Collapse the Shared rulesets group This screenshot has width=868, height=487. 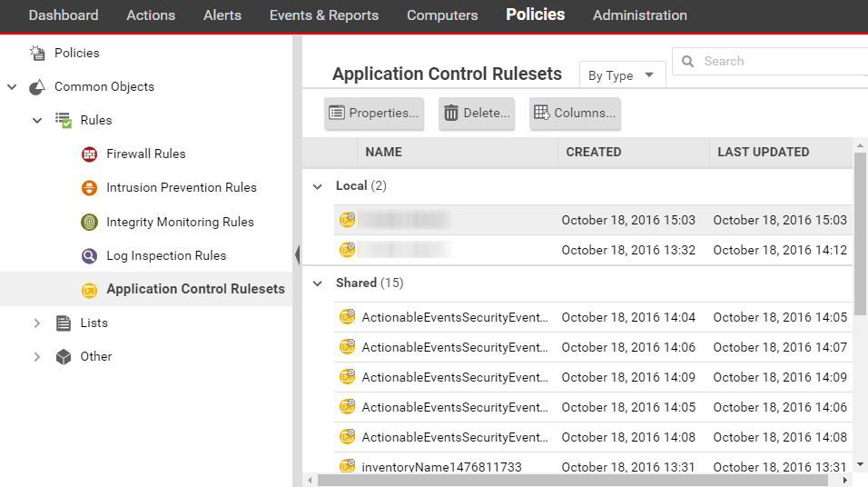317,283
